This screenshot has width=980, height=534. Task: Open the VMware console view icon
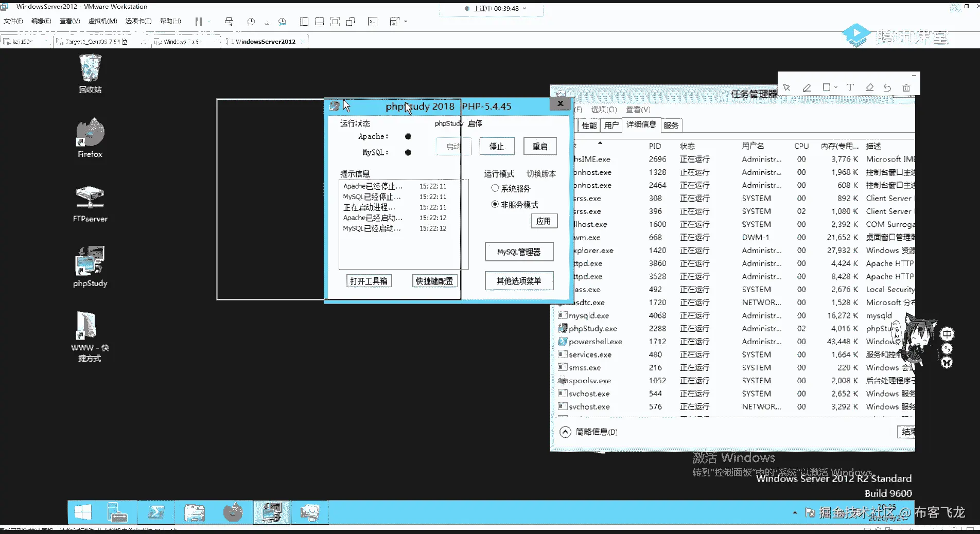click(373, 22)
